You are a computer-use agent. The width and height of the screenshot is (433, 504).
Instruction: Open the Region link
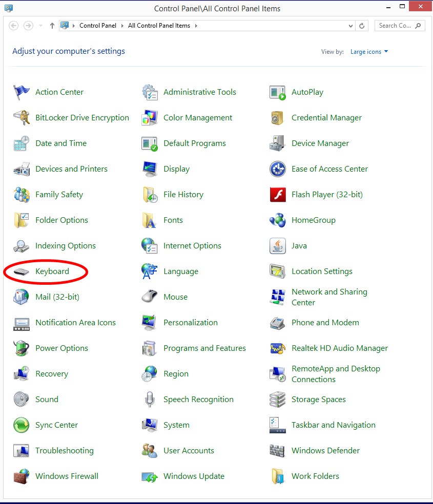pyautogui.click(x=176, y=374)
